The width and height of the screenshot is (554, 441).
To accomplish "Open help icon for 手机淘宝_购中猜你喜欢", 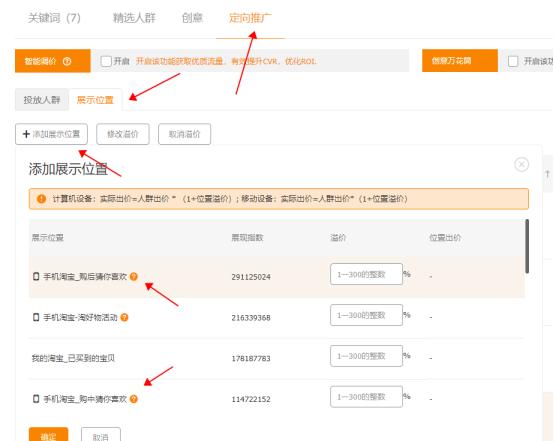I will pos(134,399).
